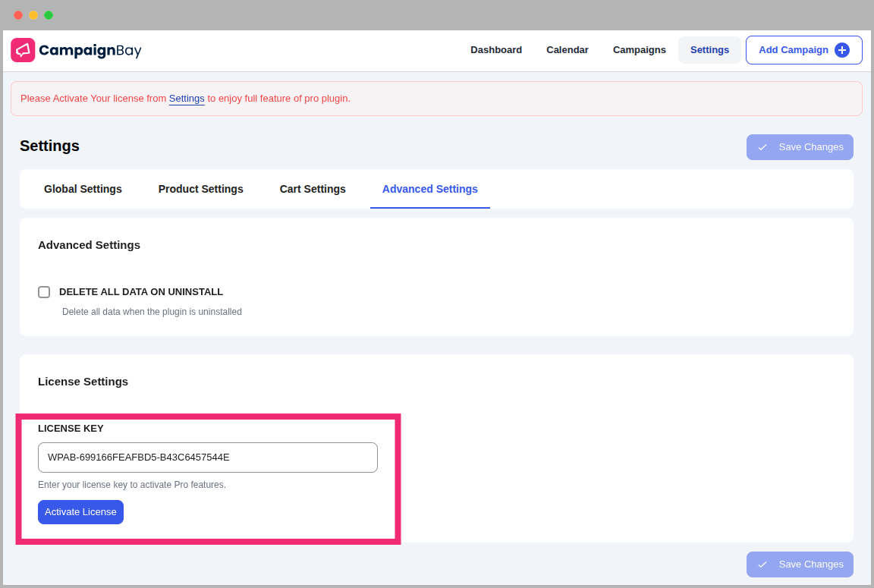Click the checkmark icon in bottom Save Changes

coord(762,564)
